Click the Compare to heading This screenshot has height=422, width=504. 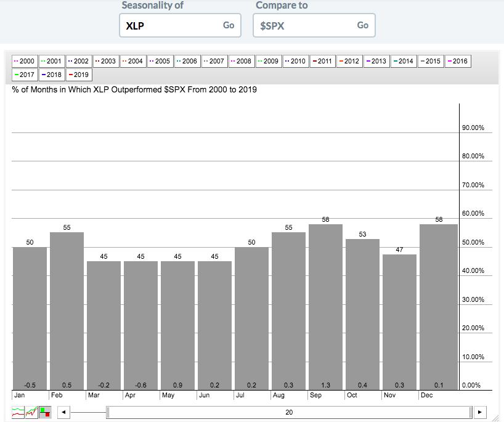(282, 5)
